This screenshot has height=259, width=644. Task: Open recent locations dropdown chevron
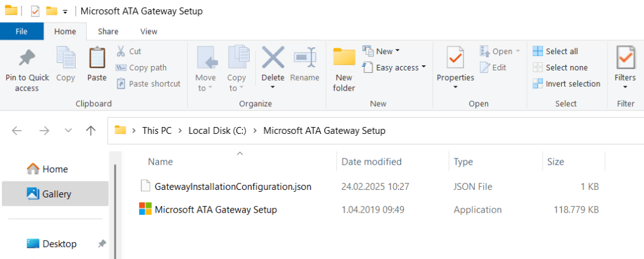(68, 131)
